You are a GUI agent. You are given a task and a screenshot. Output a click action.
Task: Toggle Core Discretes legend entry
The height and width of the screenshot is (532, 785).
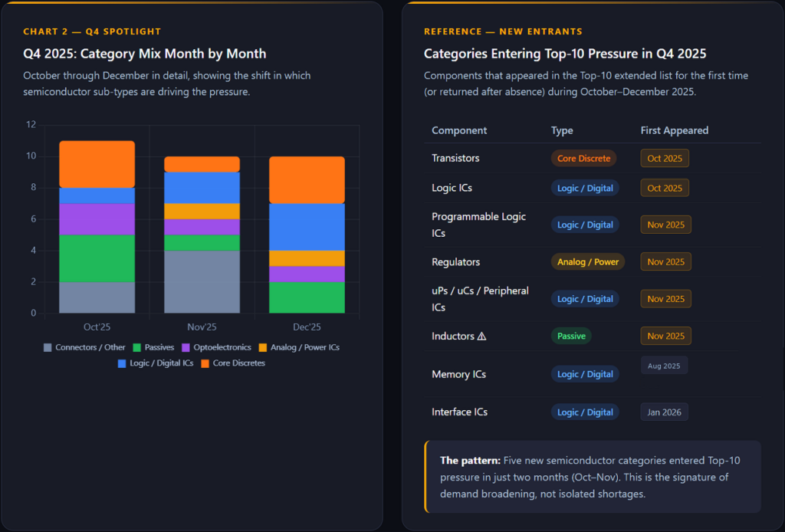pos(205,363)
